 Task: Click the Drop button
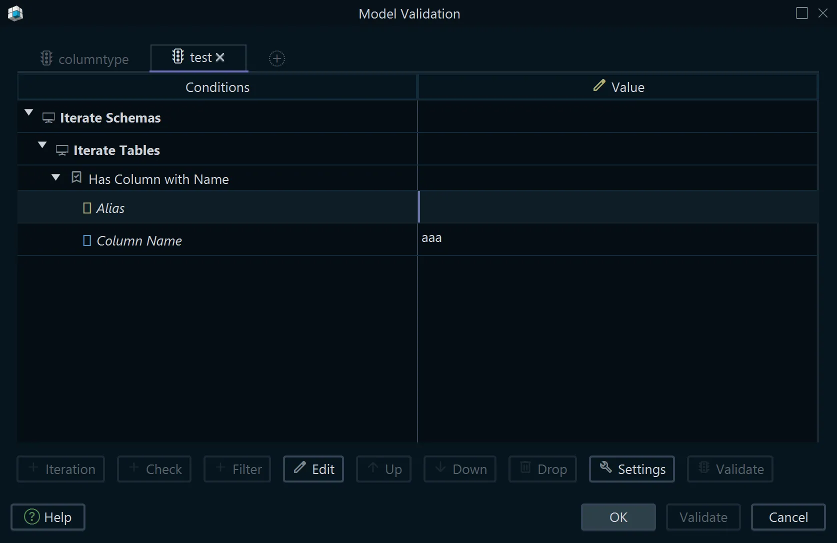point(542,469)
